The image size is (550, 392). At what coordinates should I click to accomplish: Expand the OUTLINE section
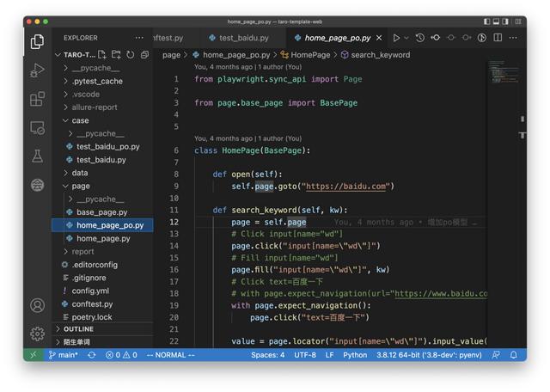[78, 329]
